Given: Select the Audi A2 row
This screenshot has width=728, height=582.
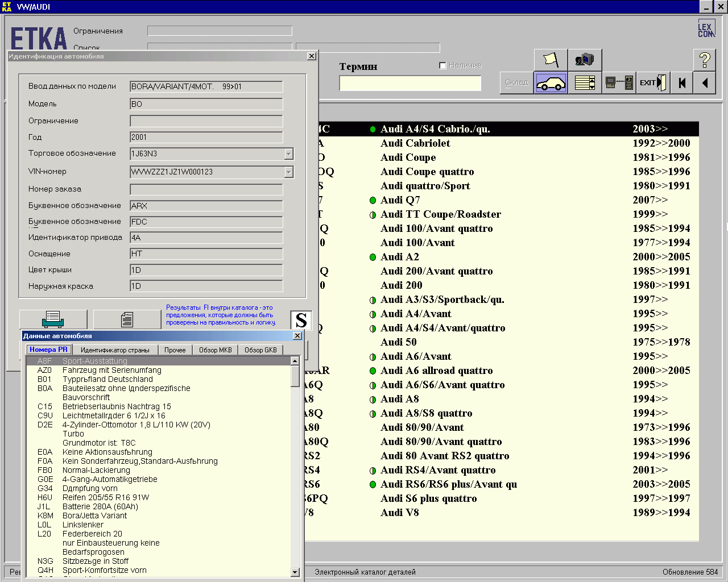Looking at the screenshot, I should (509, 257).
